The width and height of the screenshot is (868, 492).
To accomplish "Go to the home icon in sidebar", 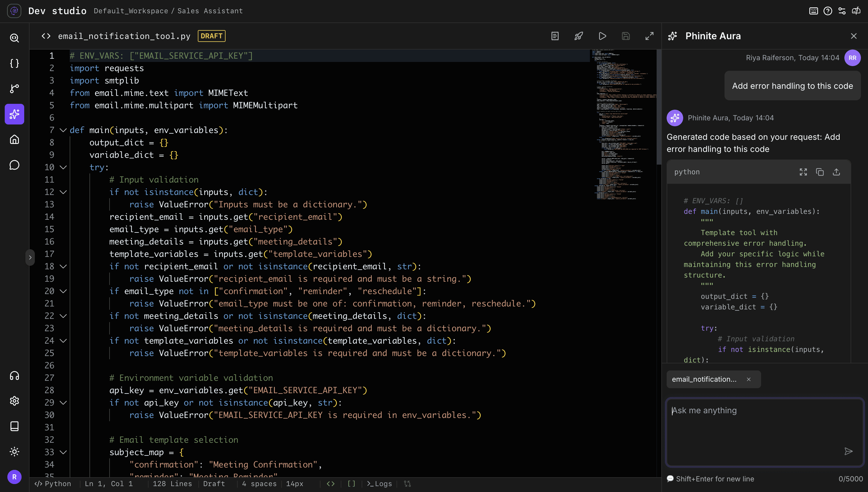I will 14,140.
